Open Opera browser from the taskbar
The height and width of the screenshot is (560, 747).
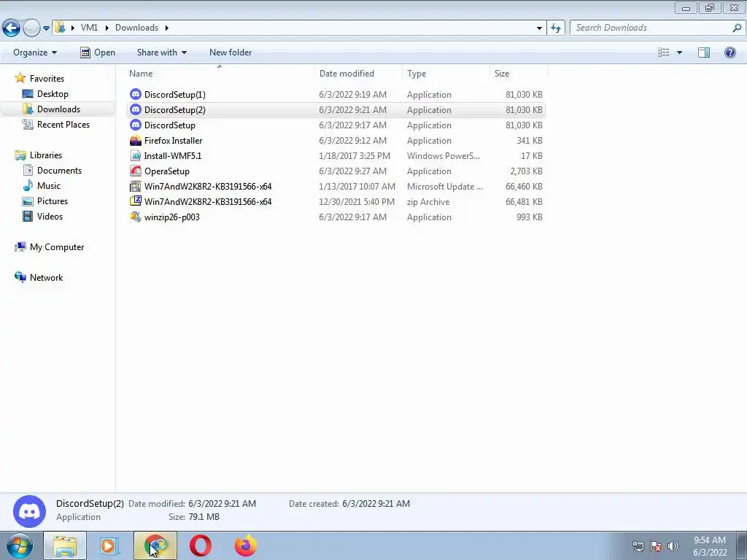coord(201,545)
